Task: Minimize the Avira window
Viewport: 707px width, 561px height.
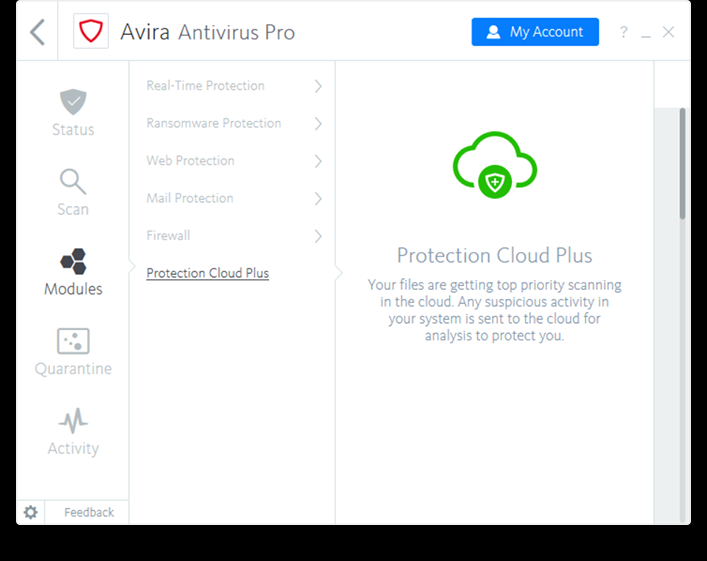Action: (646, 33)
